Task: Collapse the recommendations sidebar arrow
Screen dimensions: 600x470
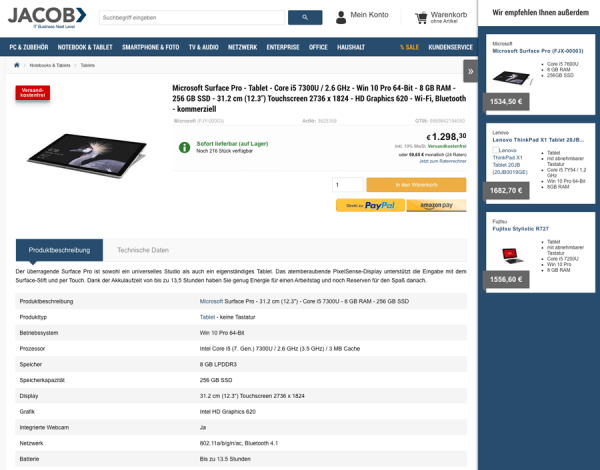Action: point(470,71)
